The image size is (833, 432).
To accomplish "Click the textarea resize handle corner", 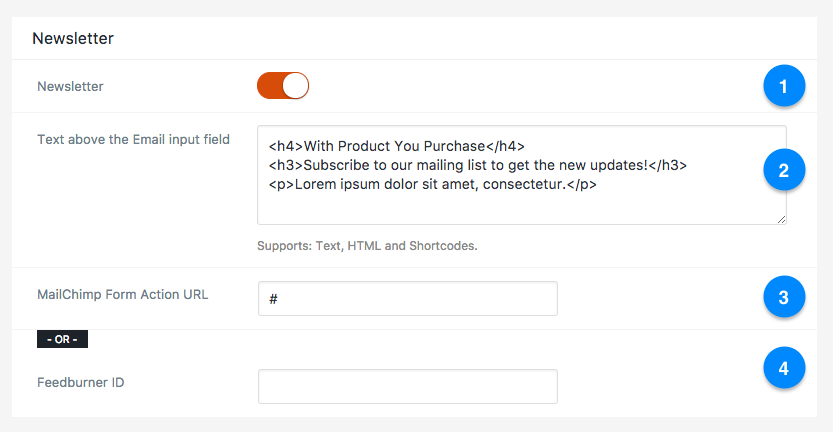I will point(781,219).
